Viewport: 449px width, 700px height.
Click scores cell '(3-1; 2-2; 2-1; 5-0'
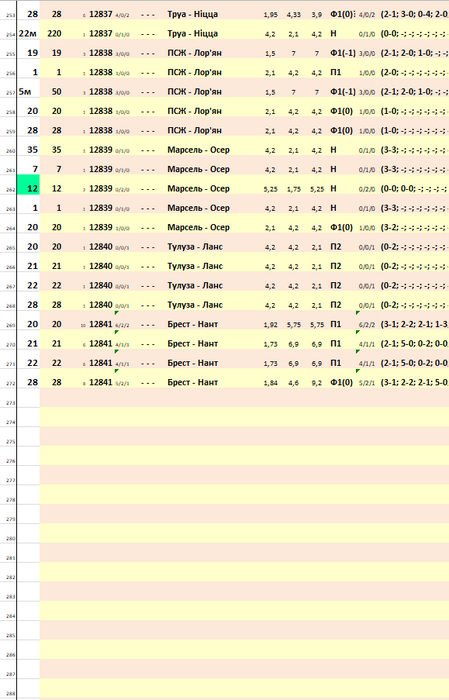(414, 382)
